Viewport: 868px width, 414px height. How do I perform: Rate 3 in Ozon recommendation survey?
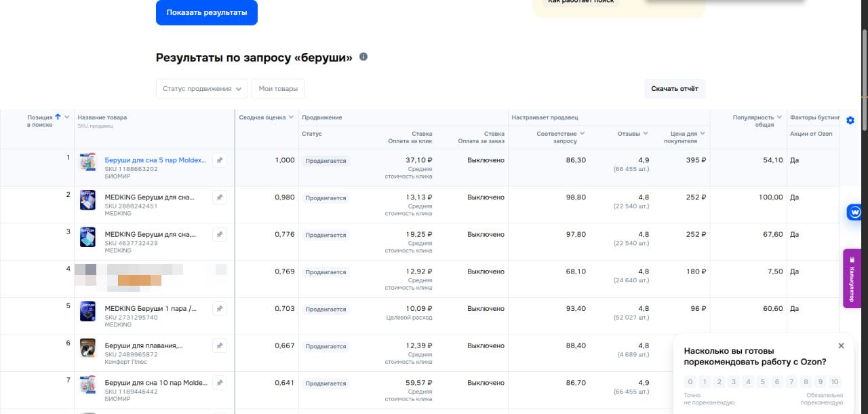734,382
